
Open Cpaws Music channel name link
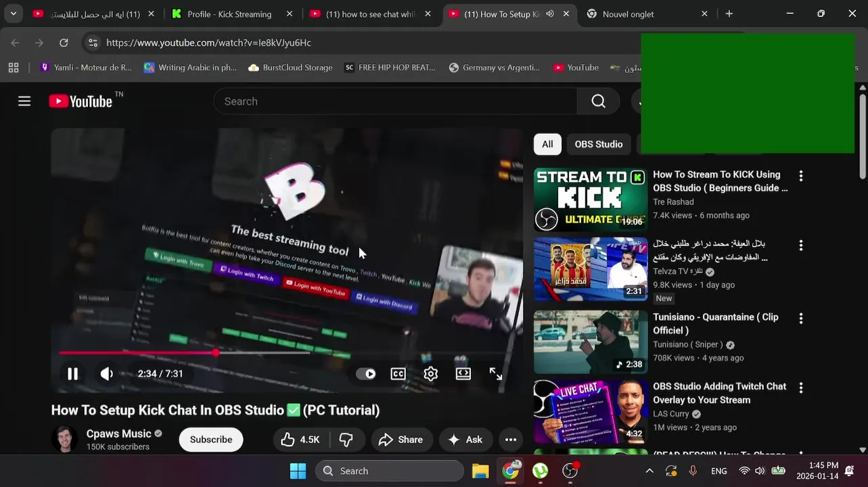click(x=118, y=434)
